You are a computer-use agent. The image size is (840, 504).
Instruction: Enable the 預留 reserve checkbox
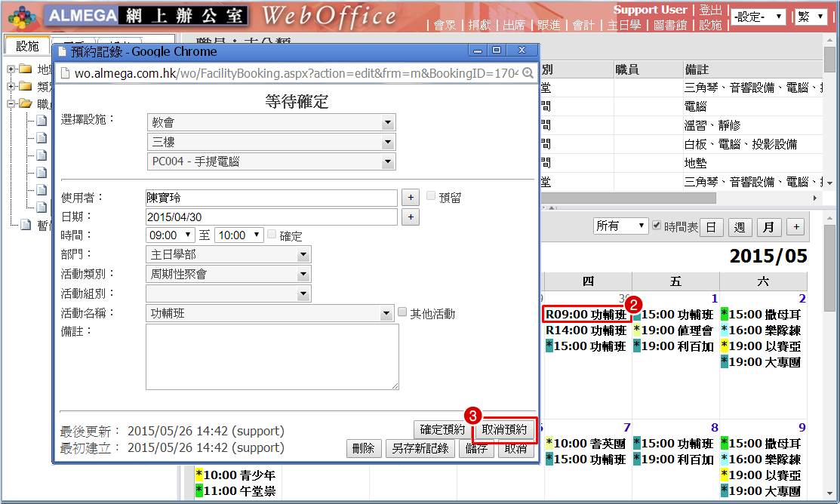(x=432, y=197)
